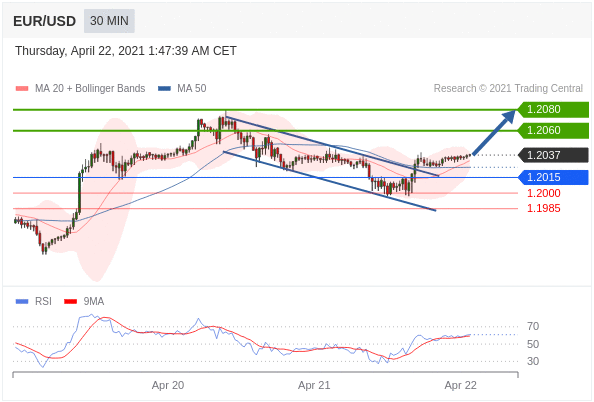Click the black 1.2037 current price tag
This screenshot has height=402, width=594.
click(x=553, y=155)
